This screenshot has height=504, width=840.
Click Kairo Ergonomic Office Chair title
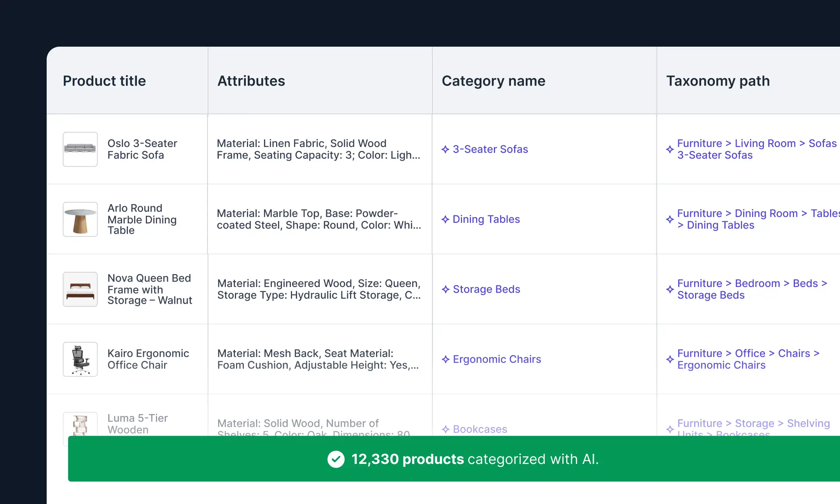click(148, 359)
